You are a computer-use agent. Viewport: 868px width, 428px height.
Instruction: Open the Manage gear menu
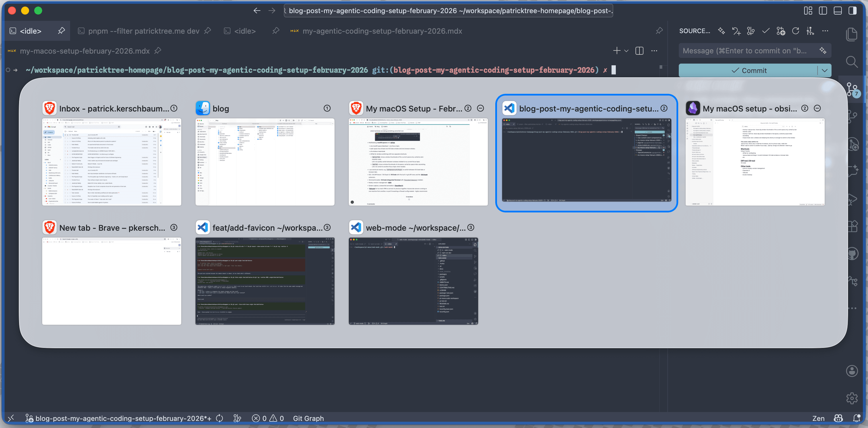click(852, 398)
